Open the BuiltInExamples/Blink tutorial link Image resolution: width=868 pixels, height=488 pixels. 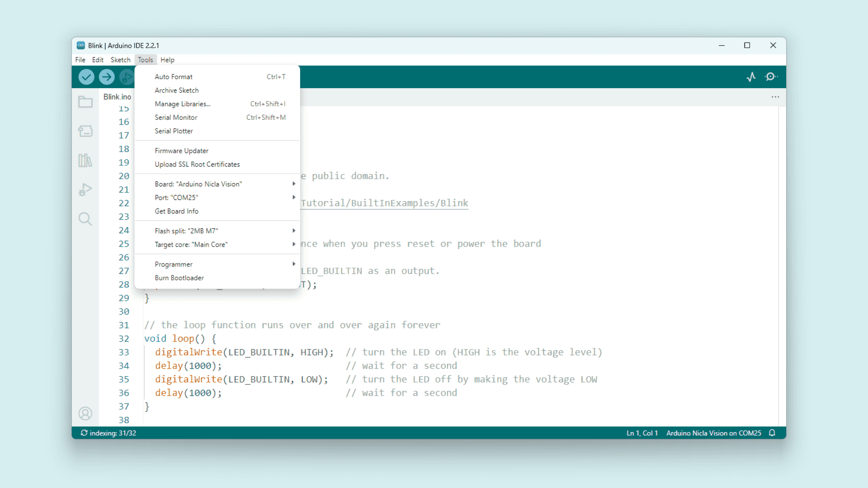click(384, 202)
